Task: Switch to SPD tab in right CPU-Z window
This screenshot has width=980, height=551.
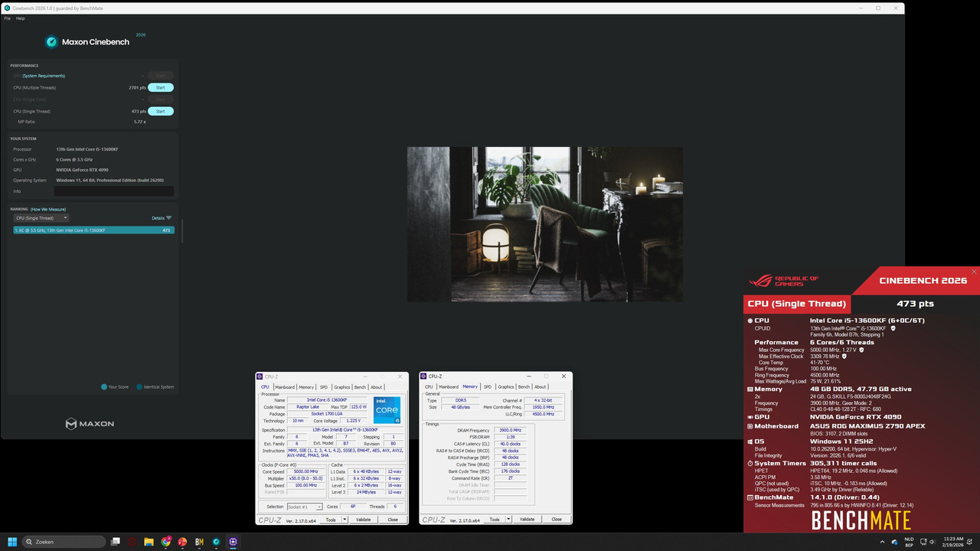Action: pos(488,387)
